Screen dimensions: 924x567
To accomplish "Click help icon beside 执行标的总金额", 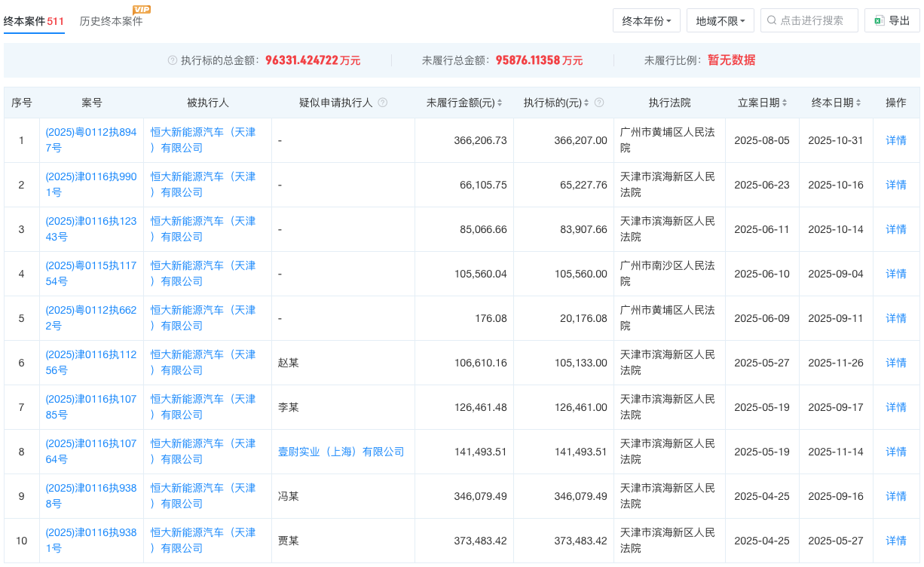I will click(x=173, y=60).
